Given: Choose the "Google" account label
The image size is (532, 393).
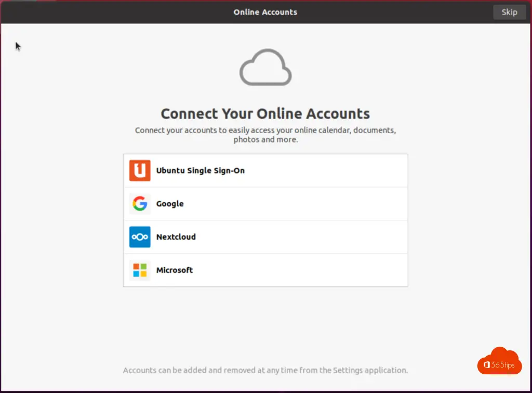Looking at the screenshot, I should 170,204.
